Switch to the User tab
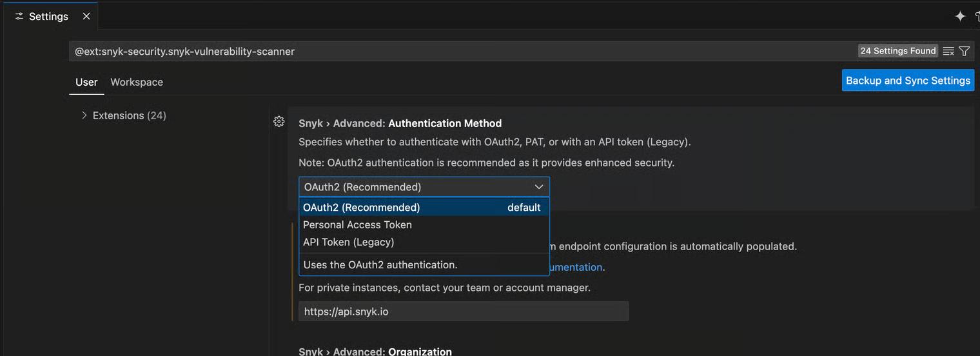 [86, 82]
